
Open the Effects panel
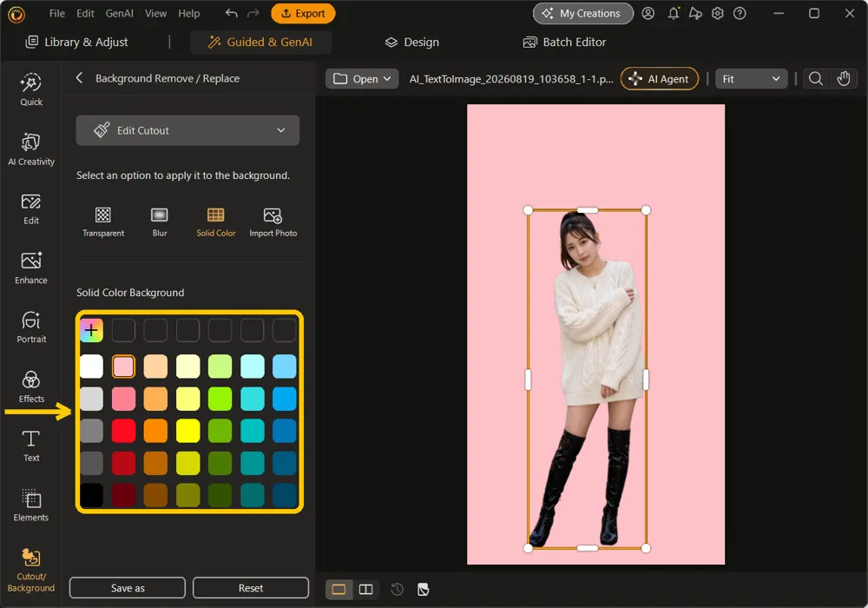coord(31,387)
